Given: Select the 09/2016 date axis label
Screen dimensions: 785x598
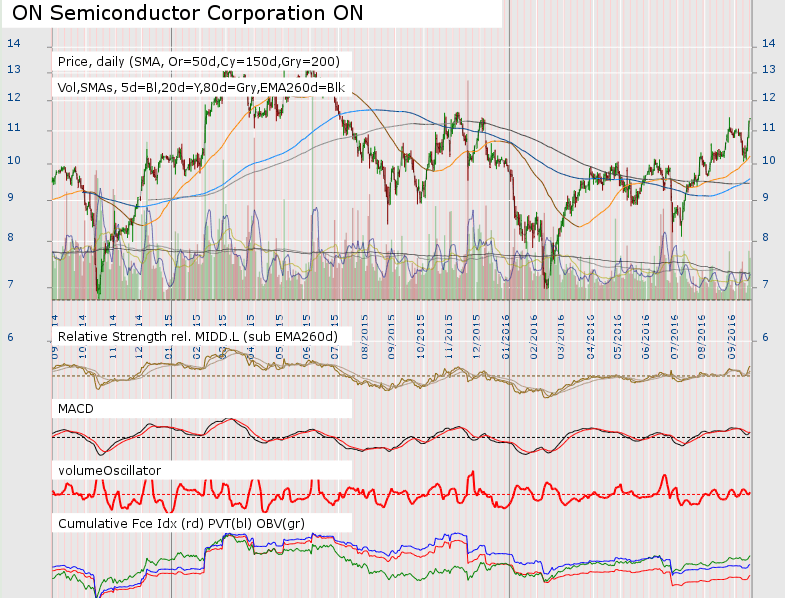Looking at the screenshot, I should click(x=732, y=337).
